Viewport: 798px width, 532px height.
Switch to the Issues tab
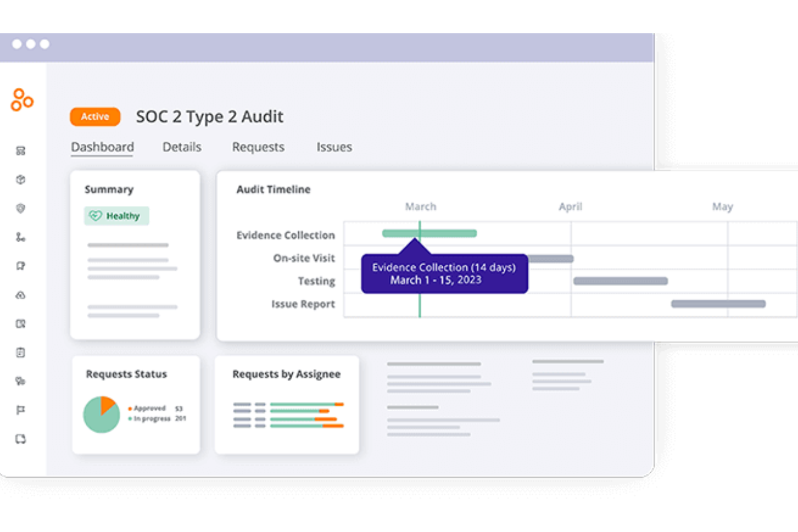[334, 147]
